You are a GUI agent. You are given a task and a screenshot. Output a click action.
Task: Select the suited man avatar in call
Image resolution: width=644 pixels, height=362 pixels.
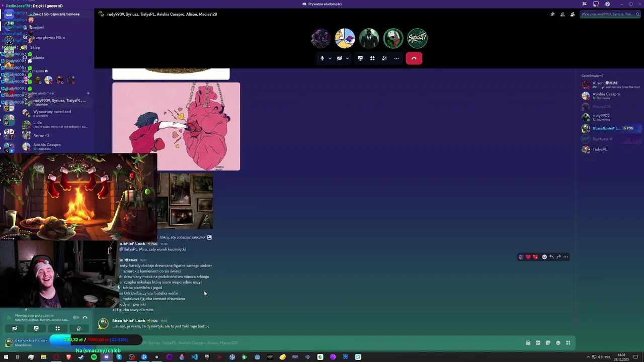(x=369, y=38)
